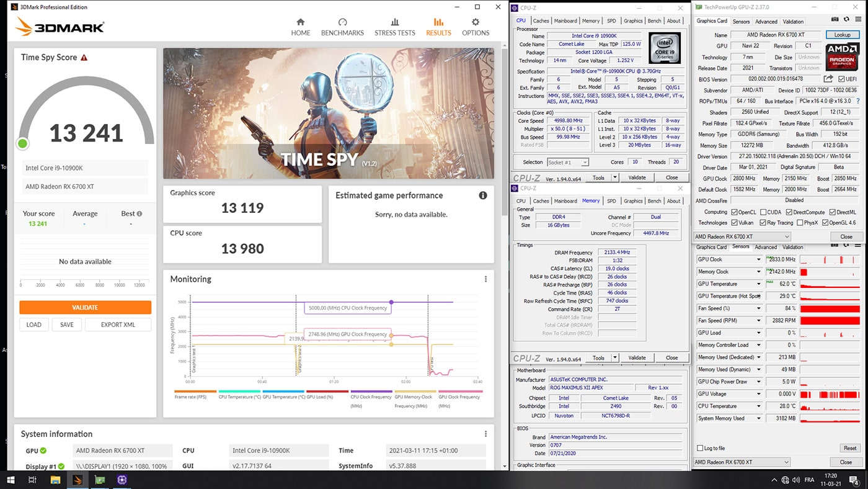Viewport: 868px width, 489px height.
Task: Toggle the PhysX checkbox
Action: click(800, 222)
